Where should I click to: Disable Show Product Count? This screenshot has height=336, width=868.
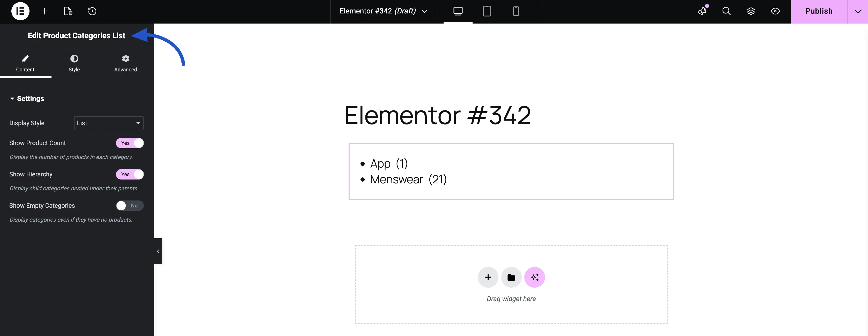tap(130, 143)
